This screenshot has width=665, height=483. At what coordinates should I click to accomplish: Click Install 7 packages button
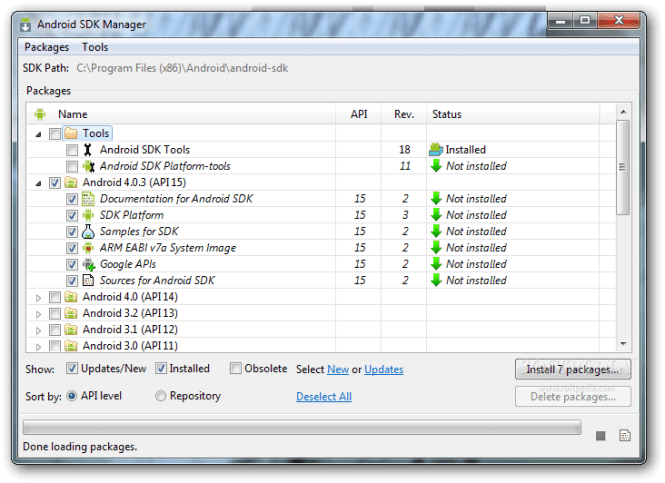click(x=573, y=369)
